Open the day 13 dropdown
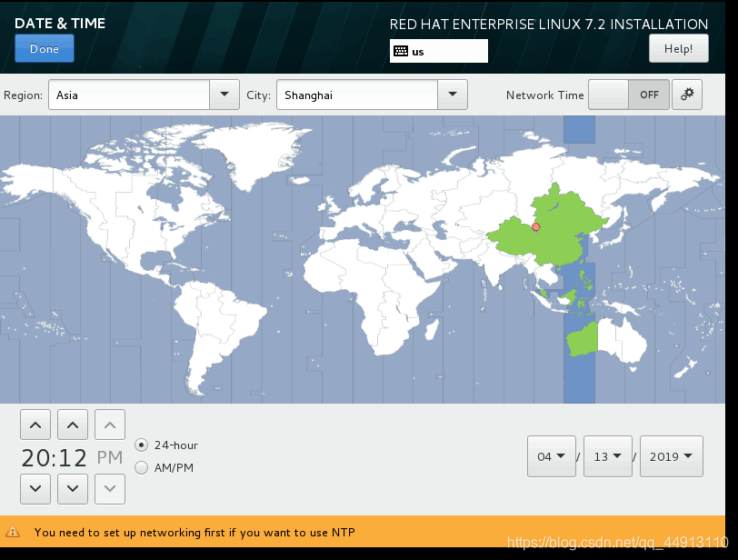The width and height of the screenshot is (738, 560). tap(608, 456)
